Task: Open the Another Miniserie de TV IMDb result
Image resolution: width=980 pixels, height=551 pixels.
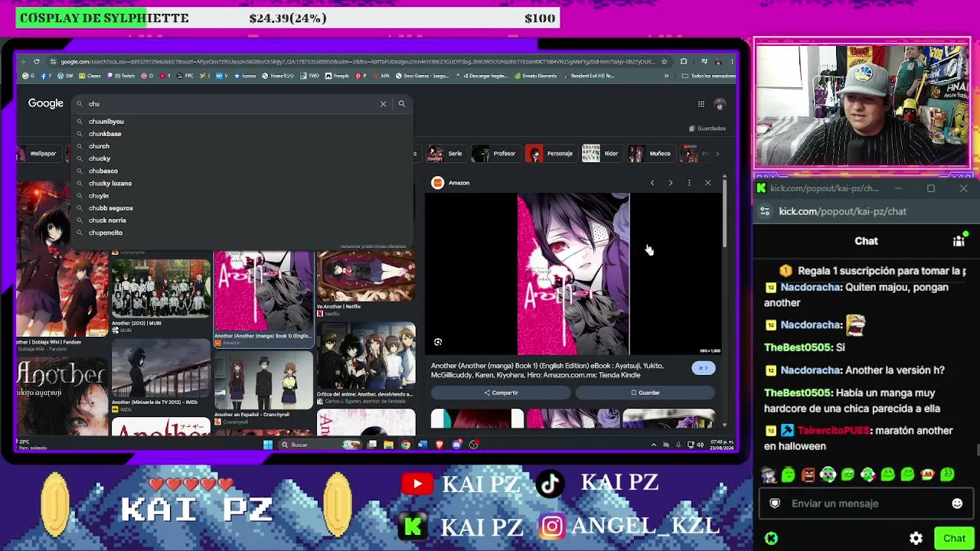Action: [x=161, y=376]
